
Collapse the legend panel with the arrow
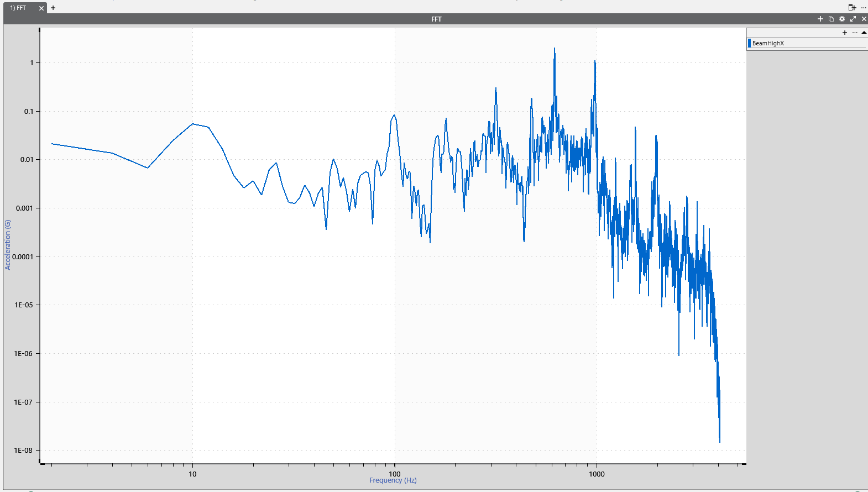(864, 33)
